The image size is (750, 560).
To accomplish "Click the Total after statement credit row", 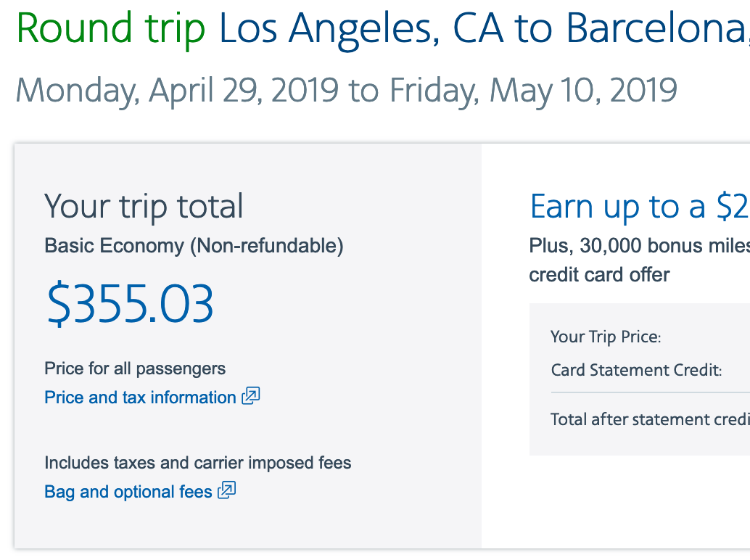I will (x=649, y=419).
